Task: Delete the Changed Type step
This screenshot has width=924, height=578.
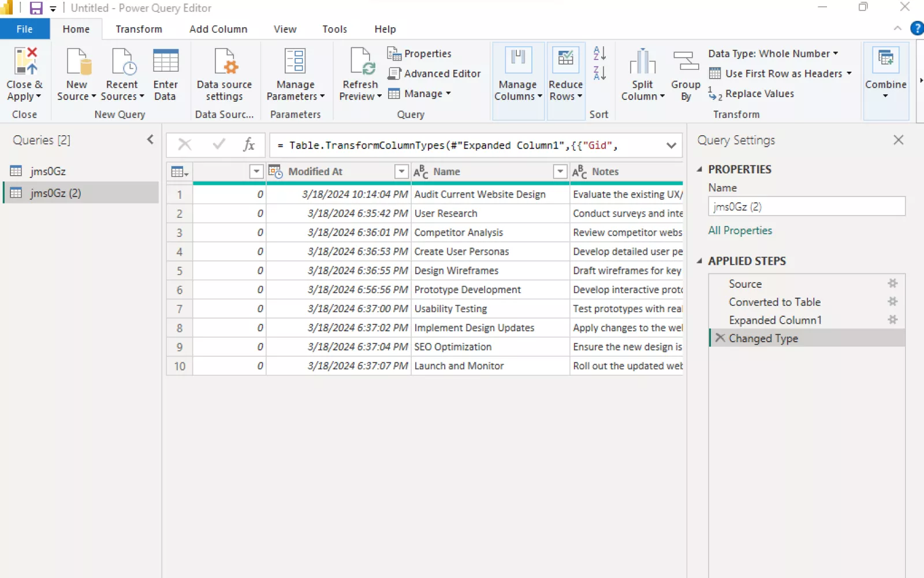Action: point(720,338)
